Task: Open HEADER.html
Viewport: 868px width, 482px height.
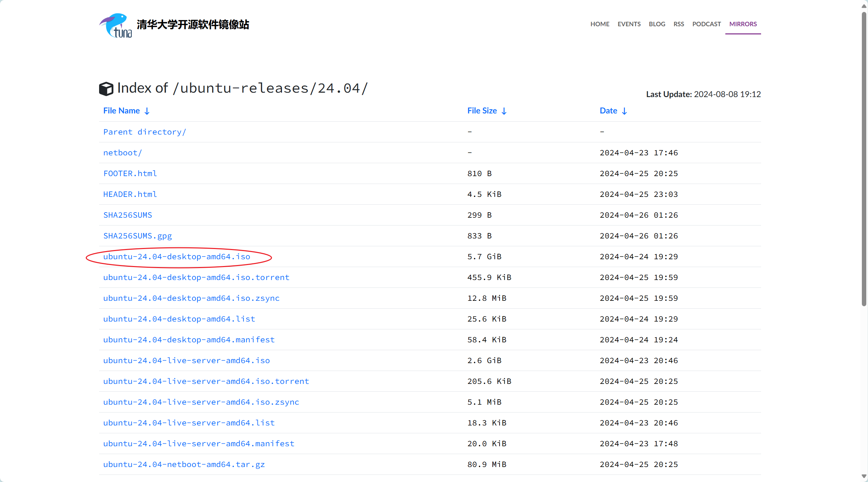Action: click(x=130, y=194)
